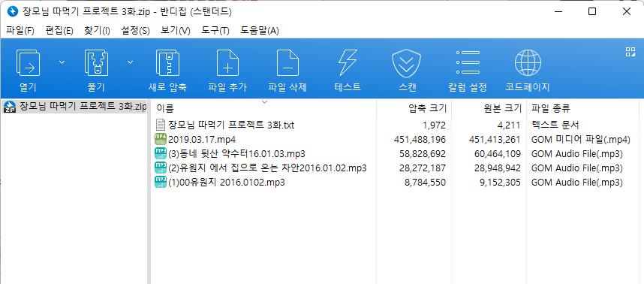Expand the dropdown arrow next to 풀기
Screen dimensions: 644x284
(x=130, y=62)
